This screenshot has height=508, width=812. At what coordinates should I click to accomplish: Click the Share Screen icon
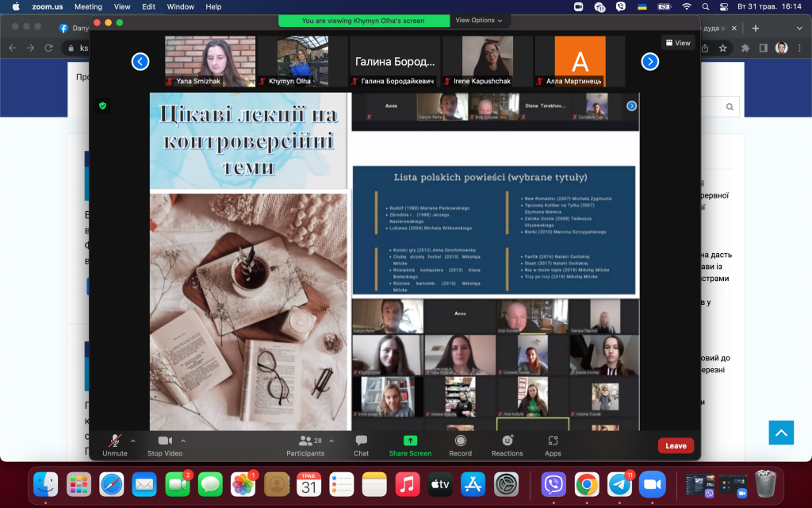tap(410, 440)
